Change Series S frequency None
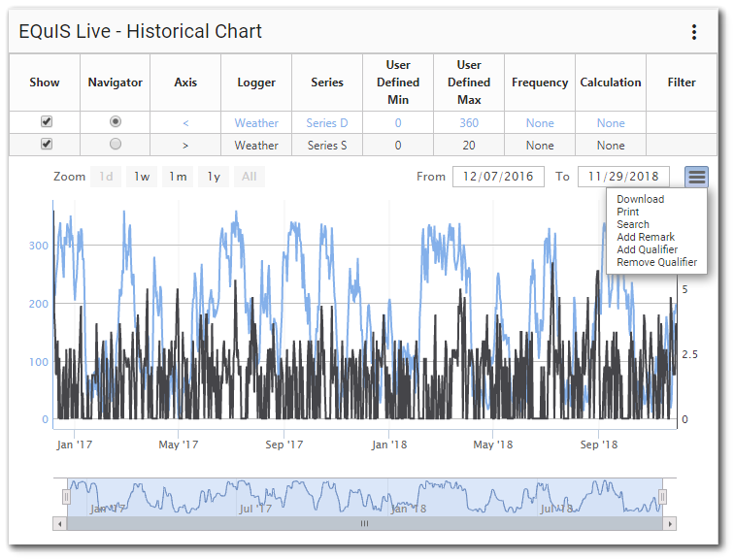The height and width of the screenshot is (560, 734). [x=540, y=146]
